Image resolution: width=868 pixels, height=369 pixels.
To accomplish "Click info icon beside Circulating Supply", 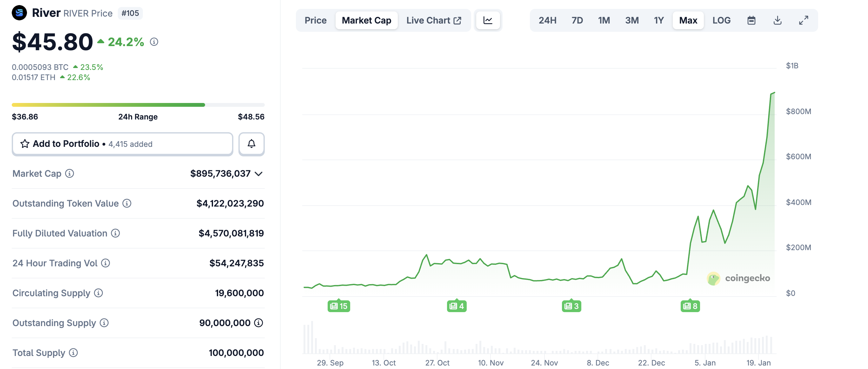I will click(x=98, y=293).
